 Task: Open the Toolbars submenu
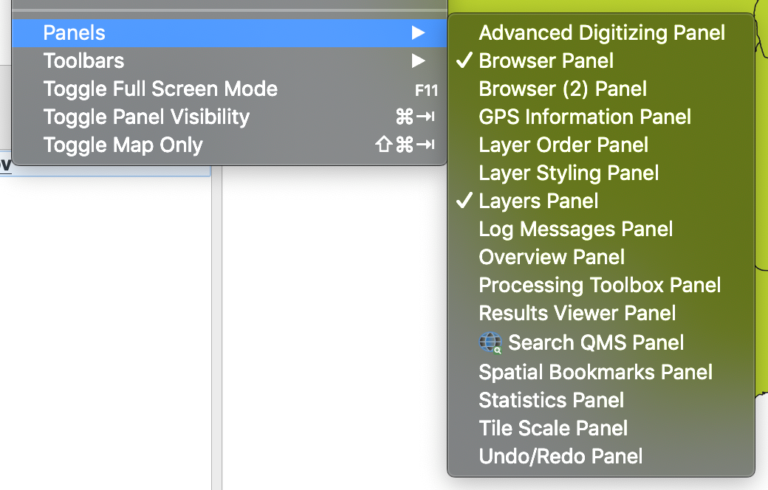coord(229,61)
